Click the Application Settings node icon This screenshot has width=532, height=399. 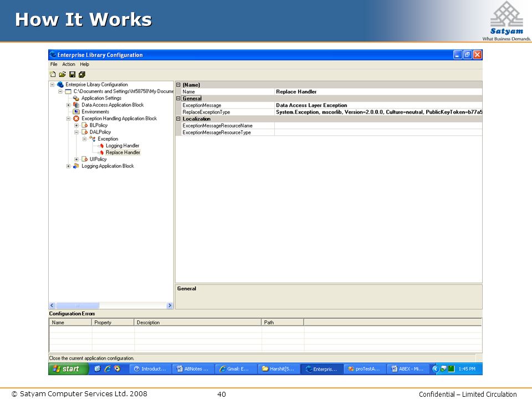76,98
